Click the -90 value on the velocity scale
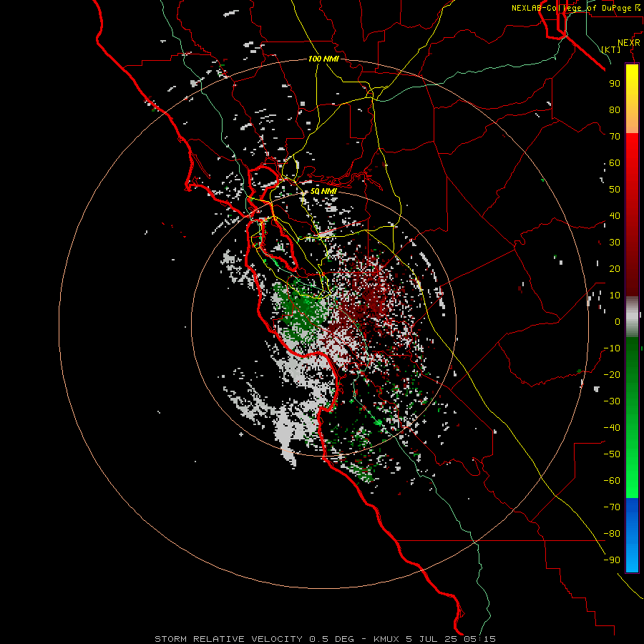Viewport: 644px width, 644px height. 612,560
